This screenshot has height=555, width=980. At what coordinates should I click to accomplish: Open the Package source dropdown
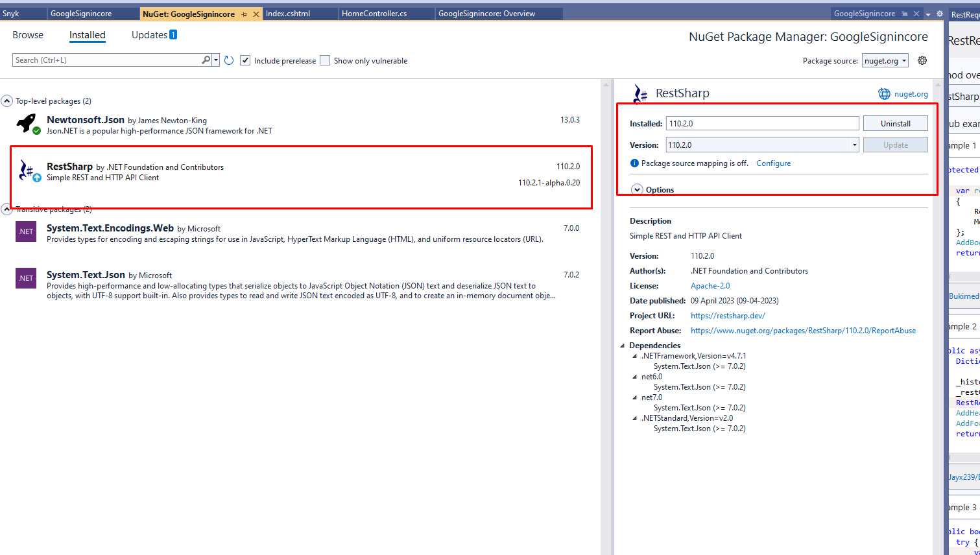tap(885, 60)
